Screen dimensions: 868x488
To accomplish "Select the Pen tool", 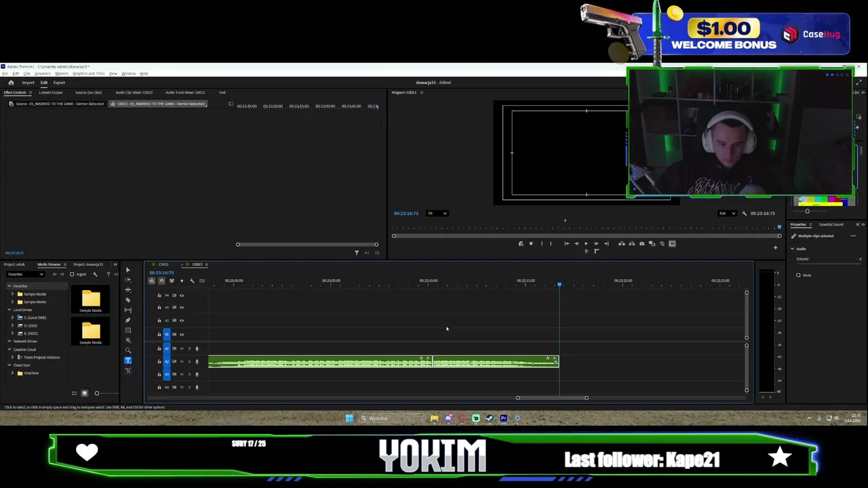I will pos(127,320).
